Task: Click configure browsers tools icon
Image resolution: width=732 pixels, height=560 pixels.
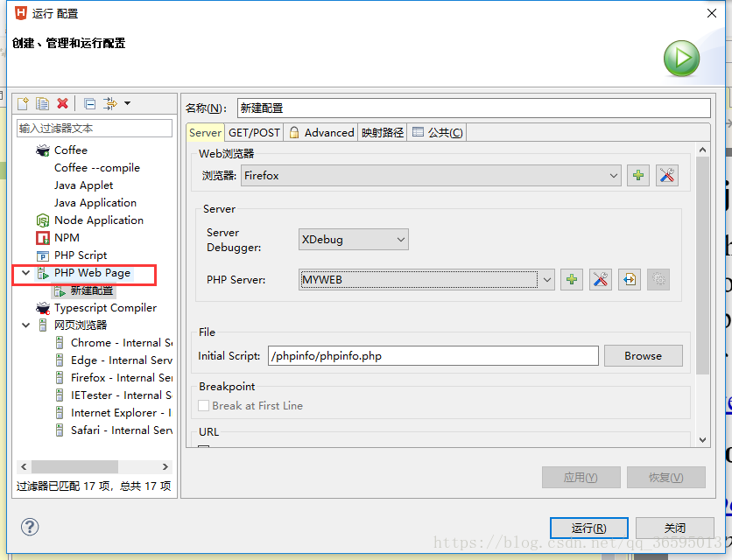Action: (x=667, y=176)
